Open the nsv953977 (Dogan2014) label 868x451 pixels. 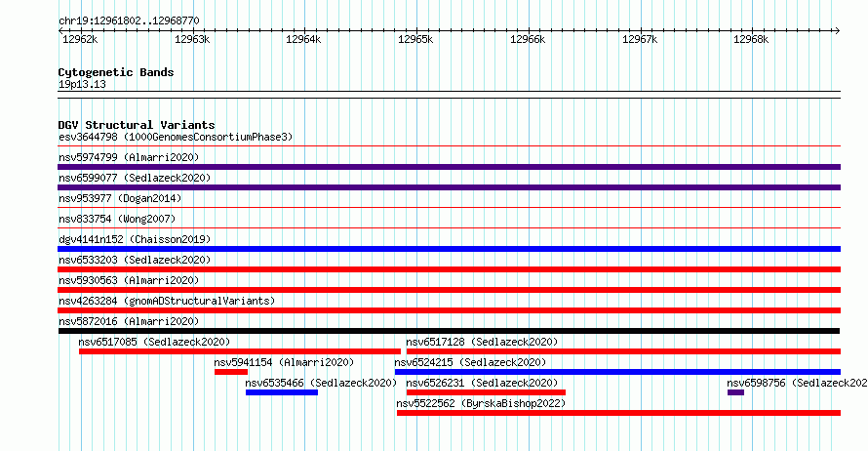(x=120, y=198)
